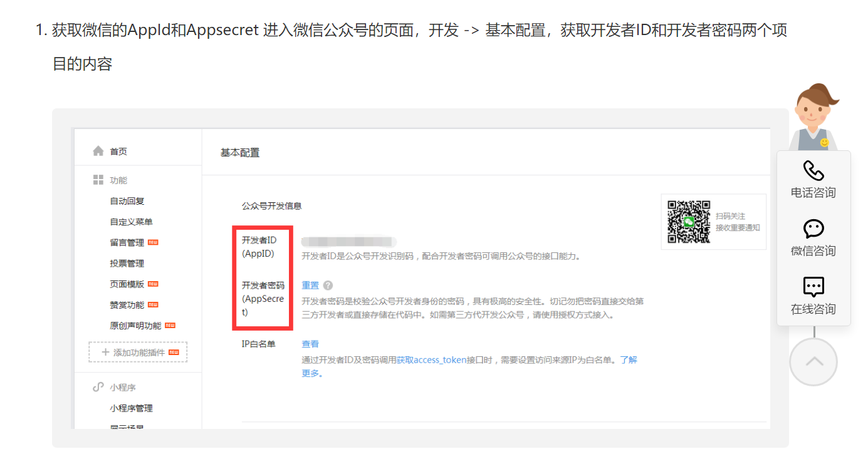Click the 开发者密码 (AppSecret) label
The height and width of the screenshot is (464, 868).
[263, 299]
